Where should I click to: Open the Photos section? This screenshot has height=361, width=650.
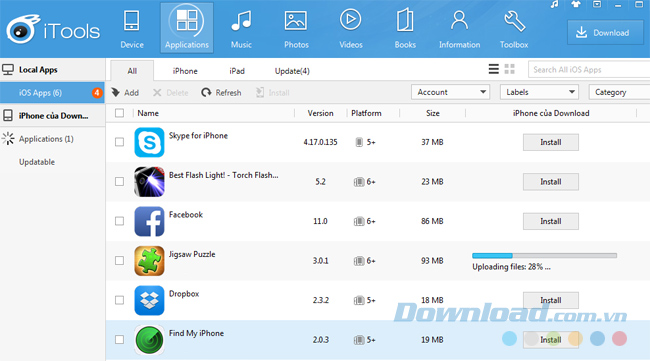tap(296, 29)
